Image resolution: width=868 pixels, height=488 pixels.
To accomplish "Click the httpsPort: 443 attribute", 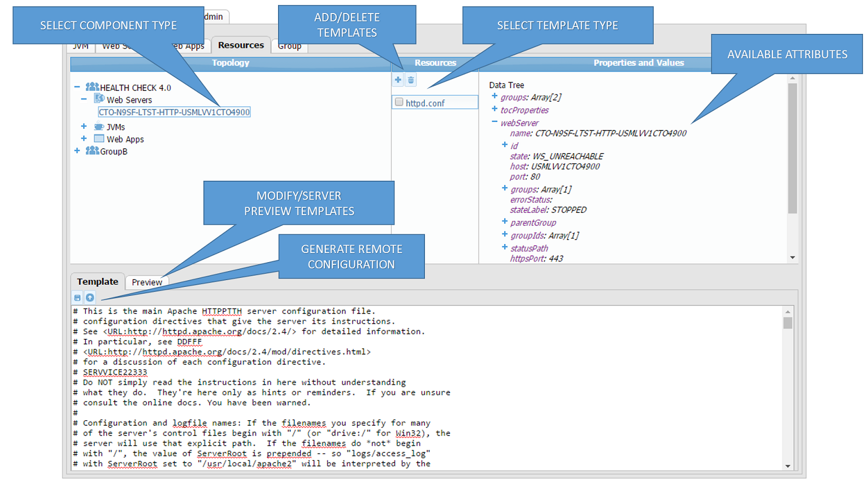I will (x=537, y=258).
